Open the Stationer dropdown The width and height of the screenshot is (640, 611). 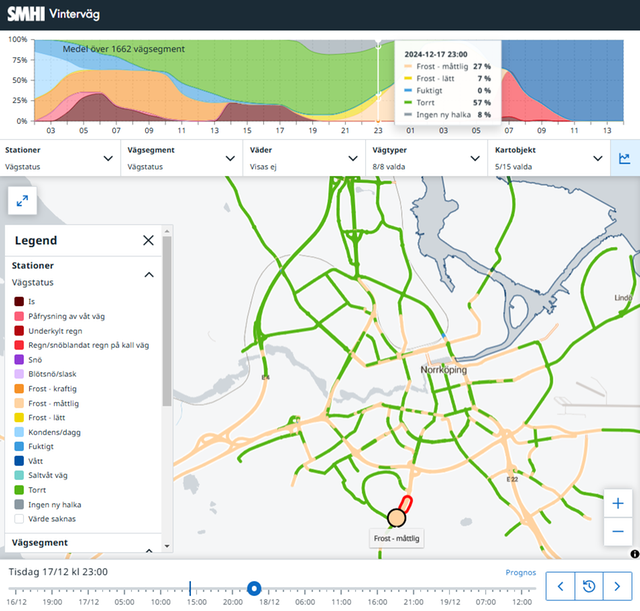pyautogui.click(x=60, y=158)
